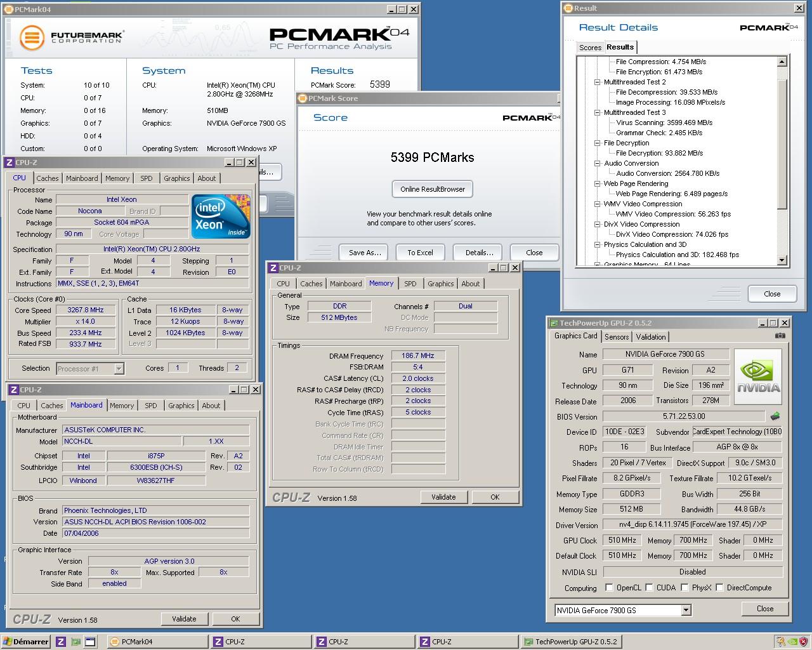The image size is (812, 650).
Task: Click the NVIDIA tray icon
Action: (791, 642)
